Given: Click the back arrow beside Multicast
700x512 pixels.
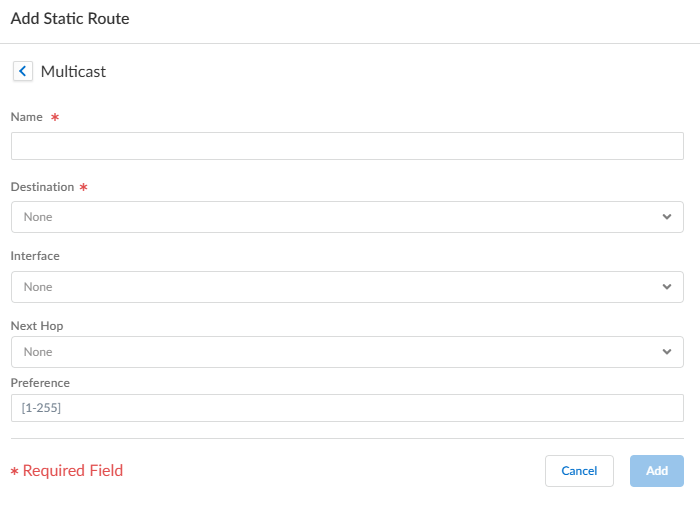Looking at the screenshot, I should click(22, 71).
